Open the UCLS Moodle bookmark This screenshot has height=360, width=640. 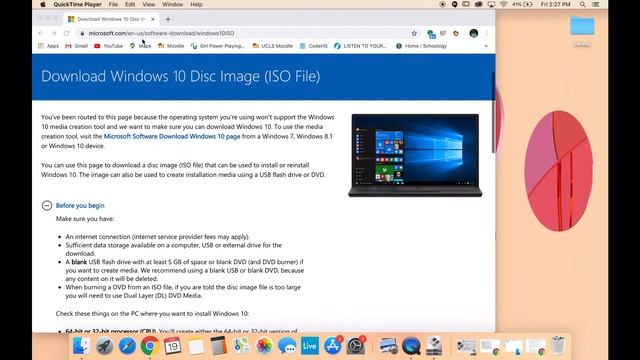pyautogui.click(x=272, y=46)
